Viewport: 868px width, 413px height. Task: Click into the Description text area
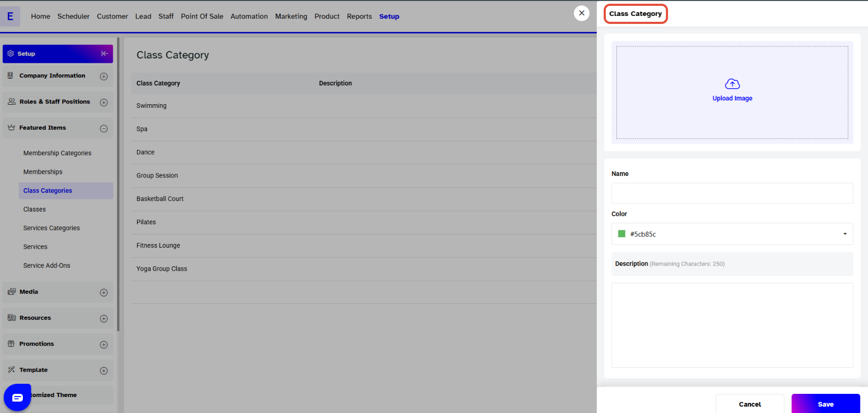732,325
